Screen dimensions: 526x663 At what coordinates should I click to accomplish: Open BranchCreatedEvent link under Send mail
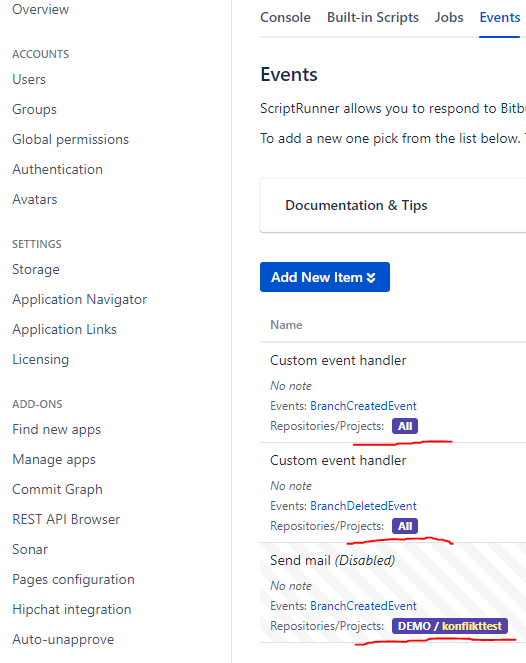364,606
